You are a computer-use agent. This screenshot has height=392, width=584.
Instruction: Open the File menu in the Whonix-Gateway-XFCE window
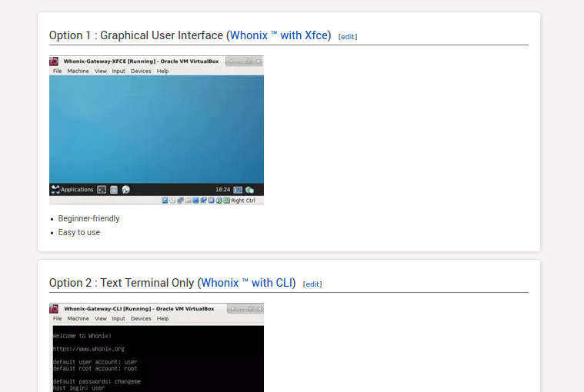58,71
